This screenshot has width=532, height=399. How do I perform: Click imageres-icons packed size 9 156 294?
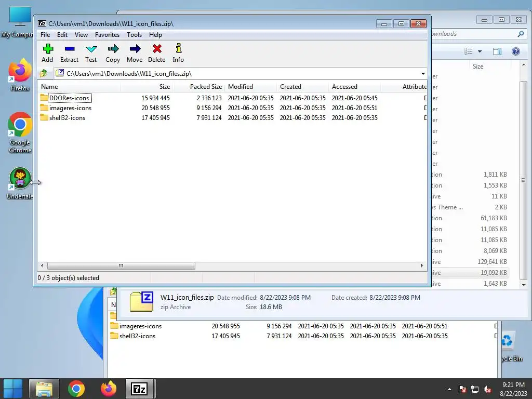(209, 108)
